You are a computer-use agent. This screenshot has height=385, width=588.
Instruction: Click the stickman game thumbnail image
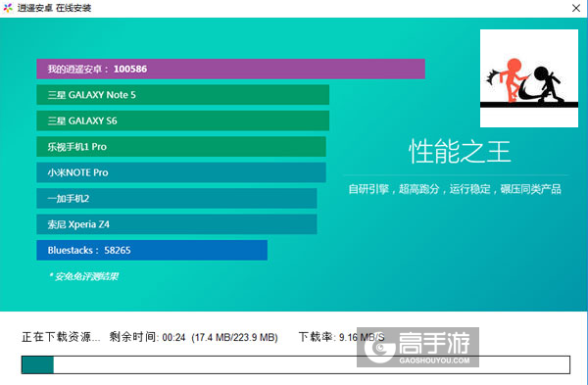[x=529, y=78]
